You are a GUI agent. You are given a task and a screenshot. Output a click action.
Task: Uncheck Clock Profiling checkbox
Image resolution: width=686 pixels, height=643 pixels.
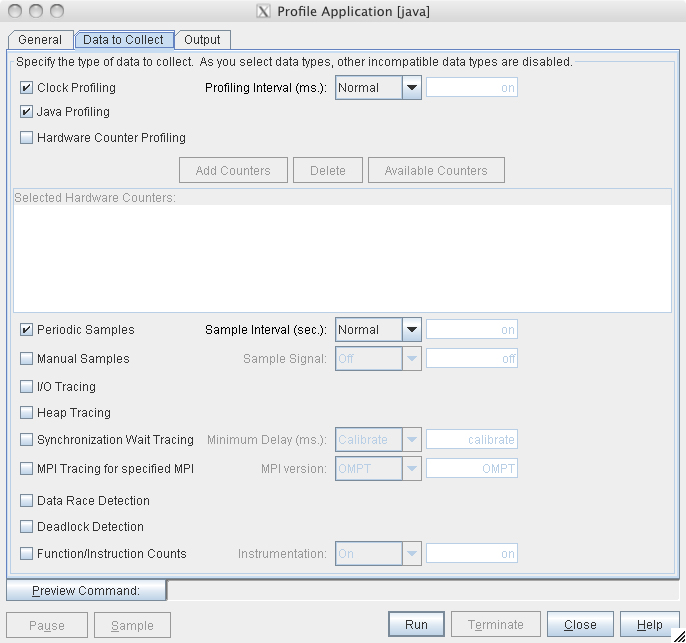[26, 87]
